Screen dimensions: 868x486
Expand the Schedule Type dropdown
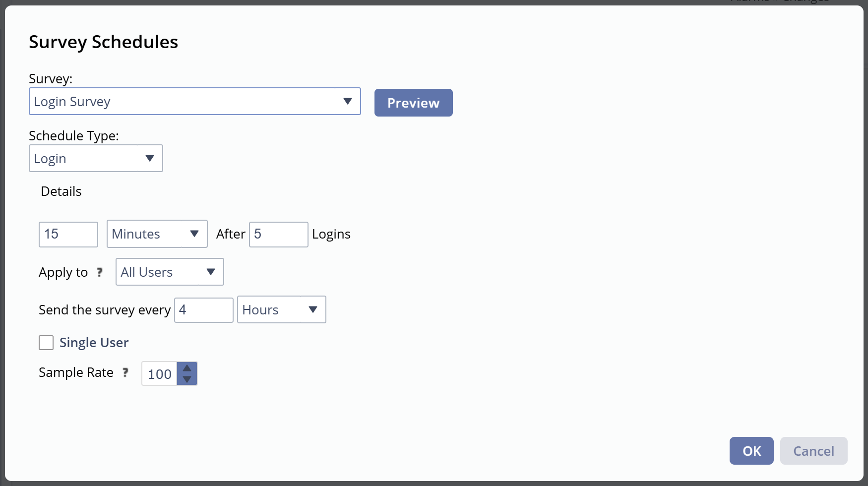click(96, 159)
